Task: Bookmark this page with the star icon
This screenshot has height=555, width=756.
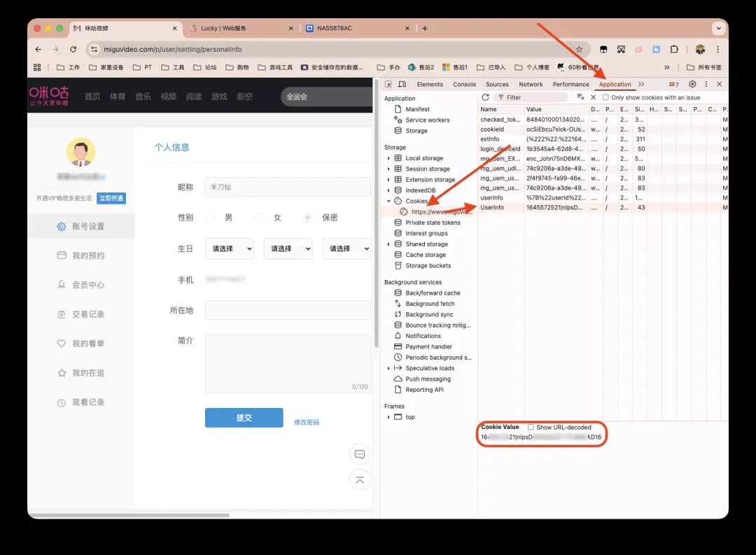Action: pos(579,50)
